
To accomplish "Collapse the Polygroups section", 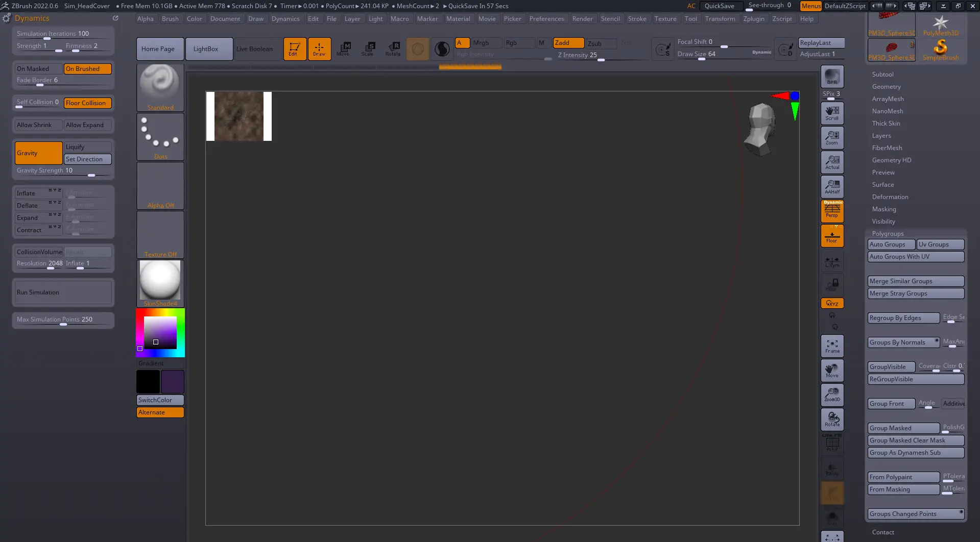I will tap(888, 234).
